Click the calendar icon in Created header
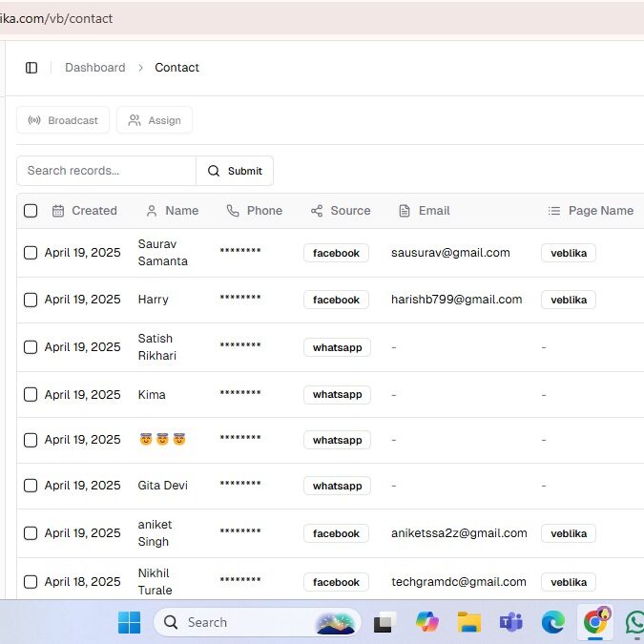The image size is (644, 644). [58, 211]
